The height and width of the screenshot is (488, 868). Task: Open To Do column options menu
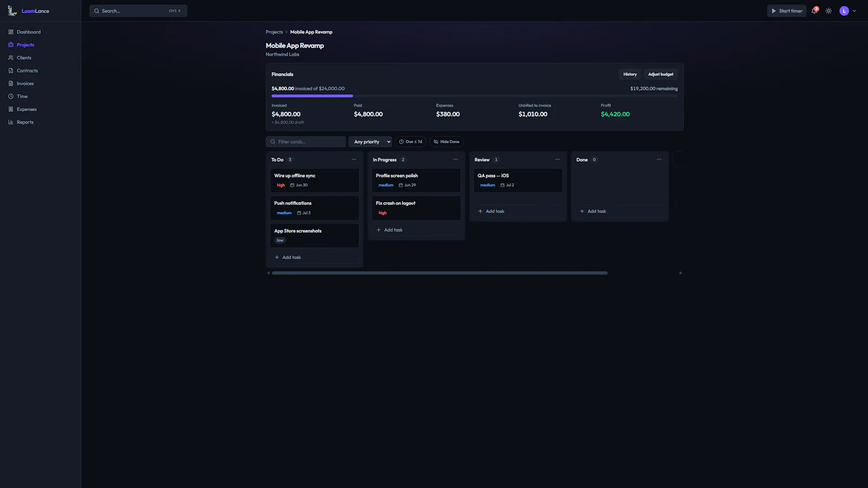click(354, 159)
